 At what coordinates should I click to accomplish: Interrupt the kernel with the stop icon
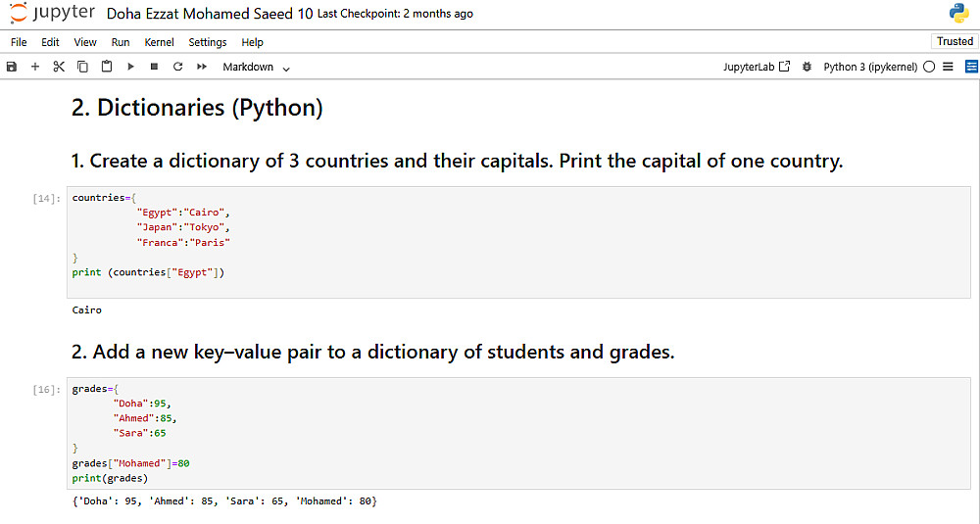point(154,67)
